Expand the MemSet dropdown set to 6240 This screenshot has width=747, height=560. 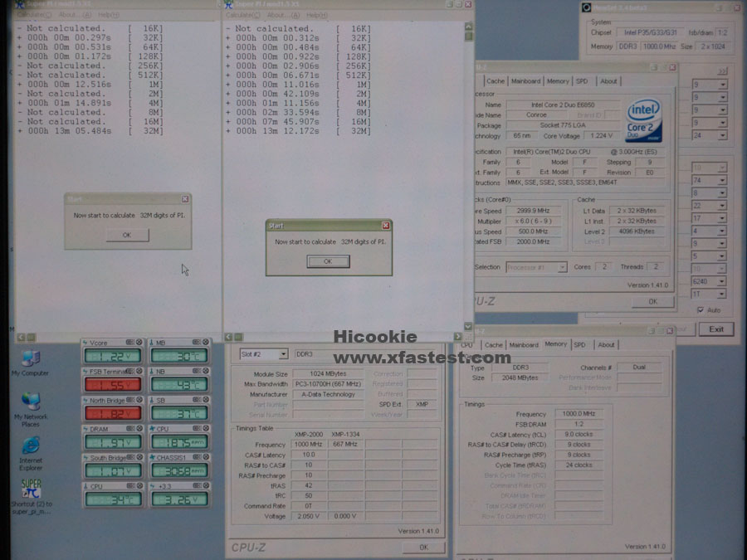point(723,281)
